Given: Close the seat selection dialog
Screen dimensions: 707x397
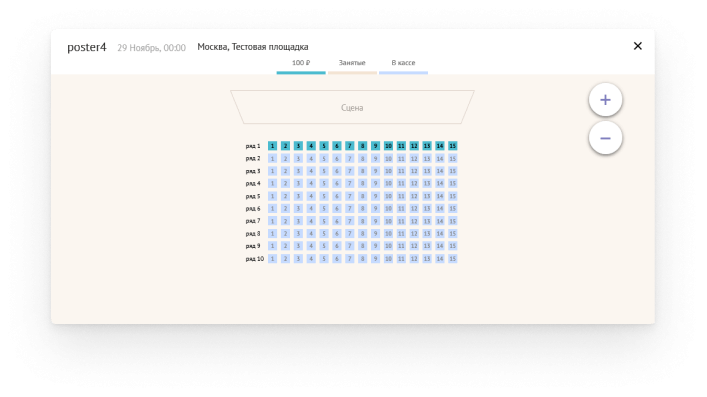Looking at the screenshot, I should (x=637, y=46).
